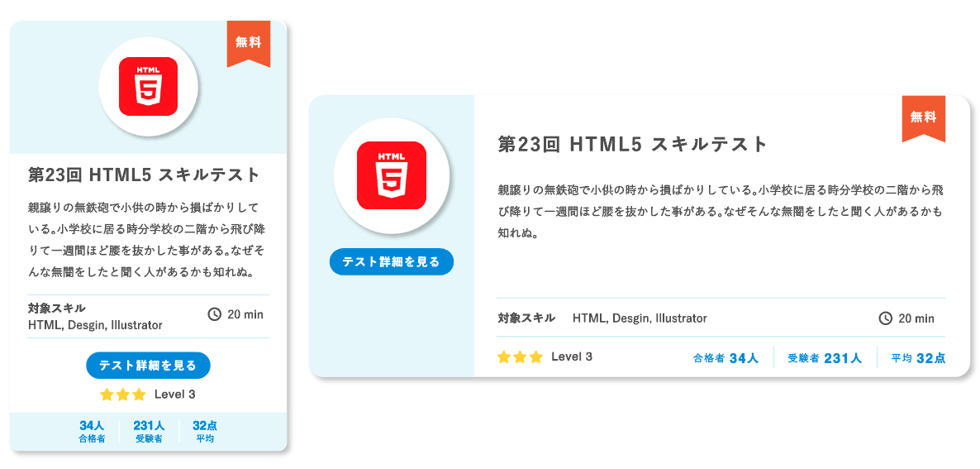Click the description paragraph in the horizontal card
Viewport: 980px width, 469px height.
[x=720, y=212]
